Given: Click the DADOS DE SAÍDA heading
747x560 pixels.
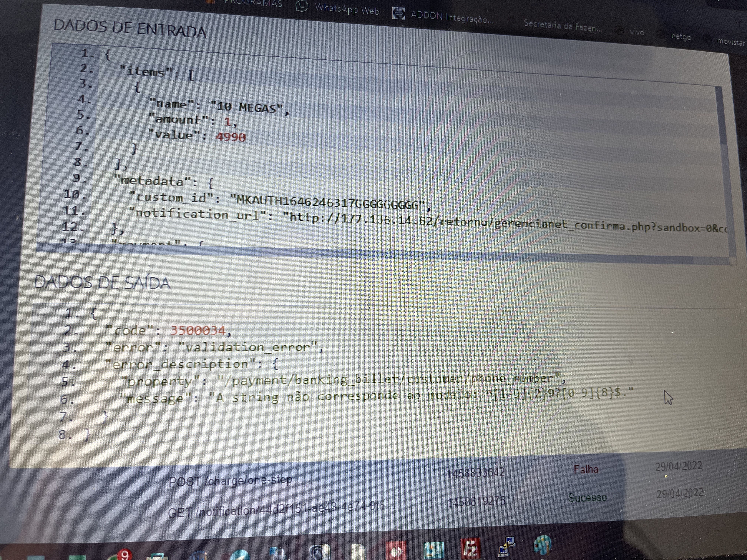Looking at the screenshot, I should (x=102, y=282).
